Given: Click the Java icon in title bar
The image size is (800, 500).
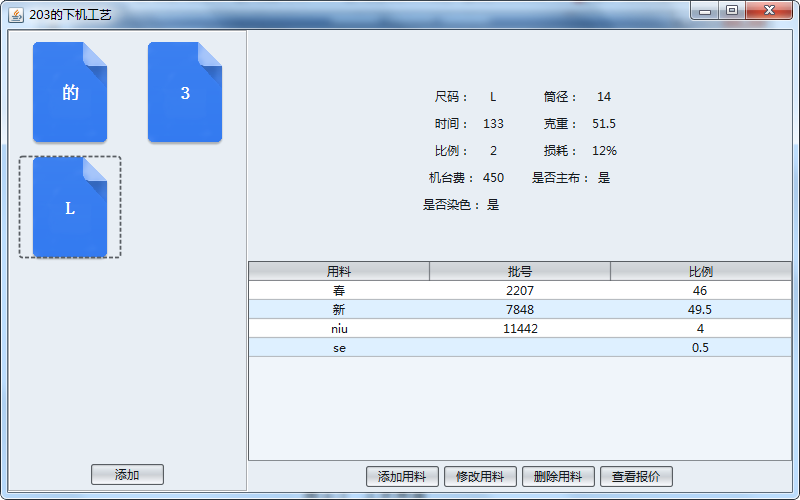Looking at the screenshot, I should [x=16, y=15].
